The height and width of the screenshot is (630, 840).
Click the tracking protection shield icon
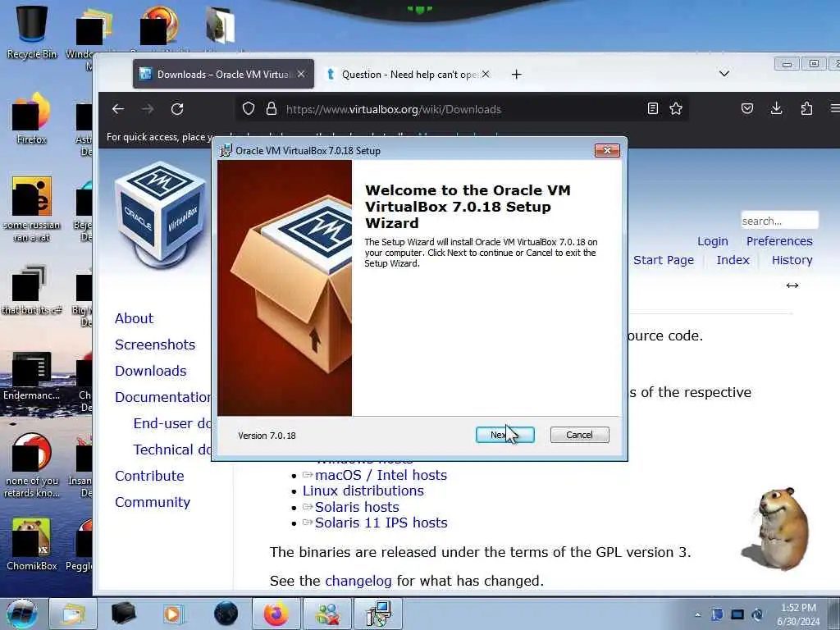(x=248, y=109)
